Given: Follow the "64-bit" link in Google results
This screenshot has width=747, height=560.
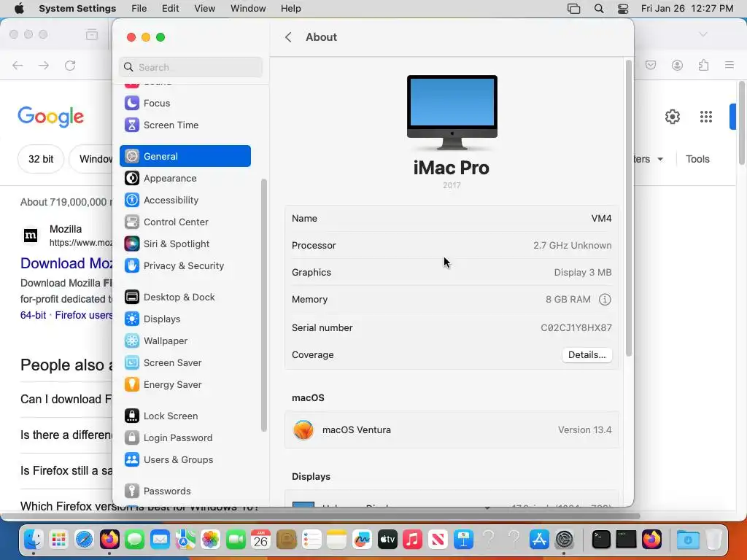Looking at the screenshot, I should (x=34, y=315).
